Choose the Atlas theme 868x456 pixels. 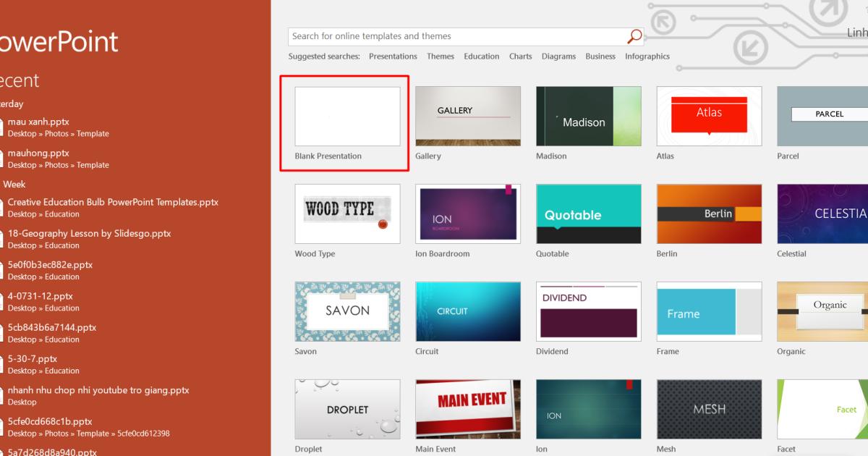pyautogui.click(x=709, y=116)
